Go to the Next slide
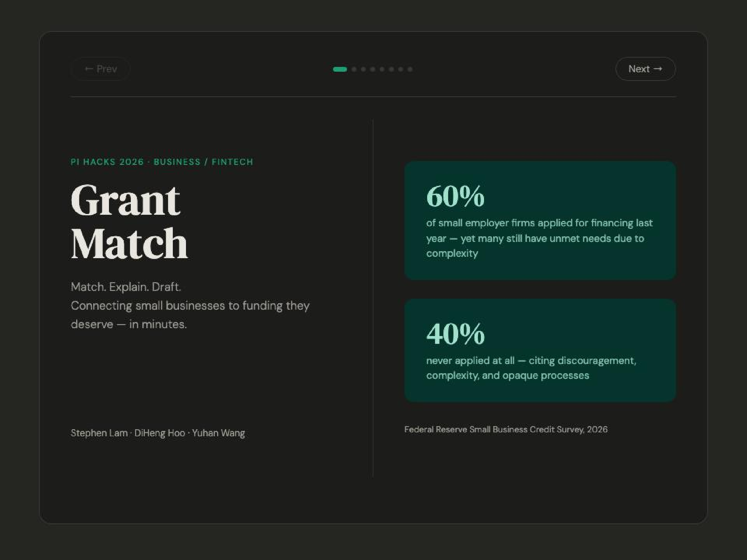747x560 pixels. (x=645, y=69)
